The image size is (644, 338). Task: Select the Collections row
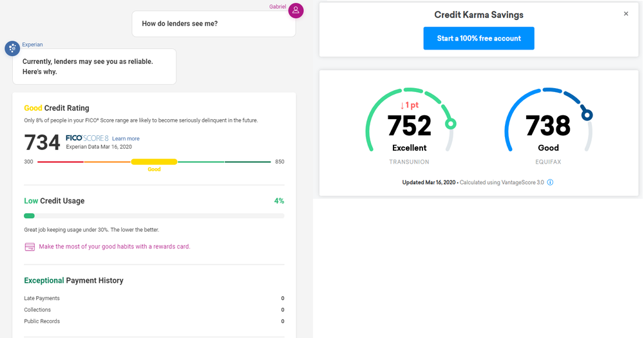click(x=154, y=310)
